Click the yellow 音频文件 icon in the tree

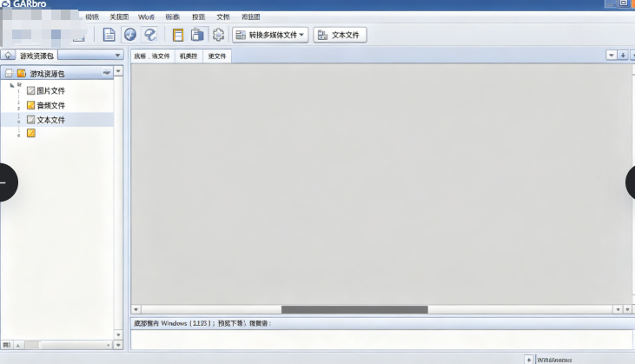click(31, 105)
